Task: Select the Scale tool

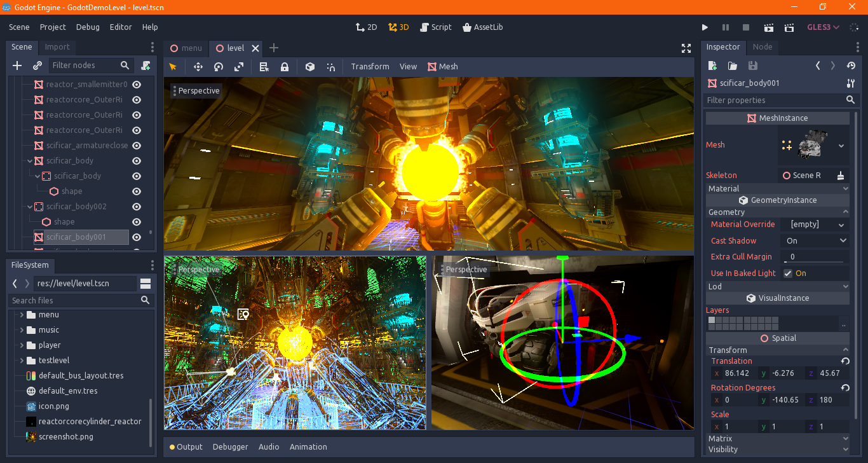Action: click(x=240, y=67)
